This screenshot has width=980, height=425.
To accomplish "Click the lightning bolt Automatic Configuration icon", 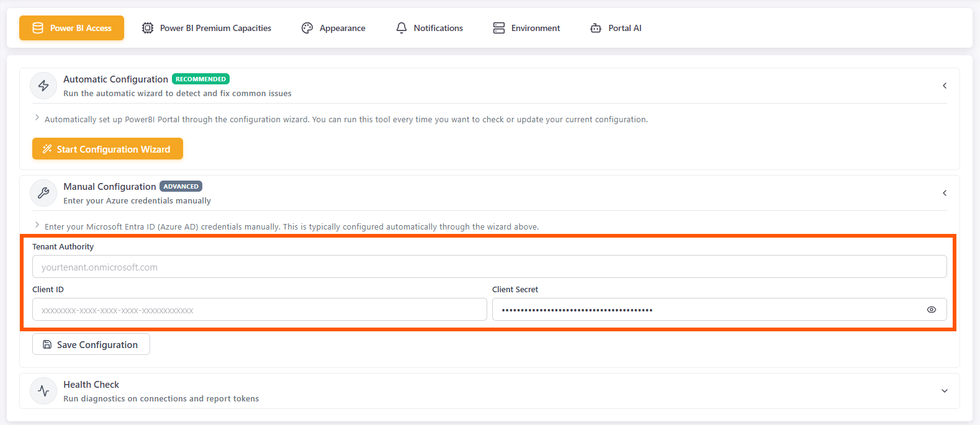I will click(x=43, y=86).
